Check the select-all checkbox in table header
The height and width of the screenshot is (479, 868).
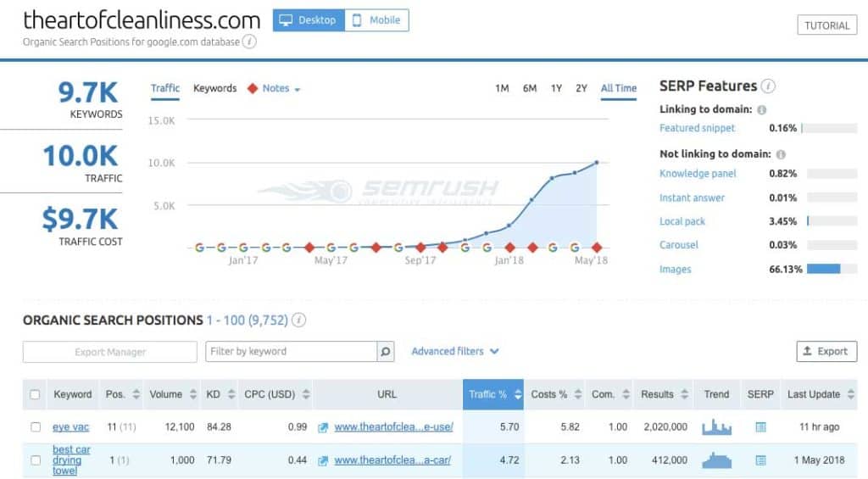point(35,395)
